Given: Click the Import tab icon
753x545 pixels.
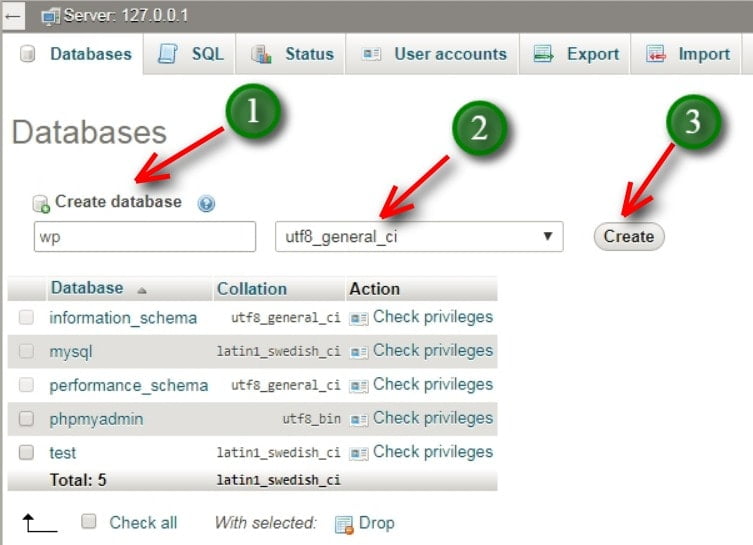Looking at the screenshot, I should click(x=656, y=54).
